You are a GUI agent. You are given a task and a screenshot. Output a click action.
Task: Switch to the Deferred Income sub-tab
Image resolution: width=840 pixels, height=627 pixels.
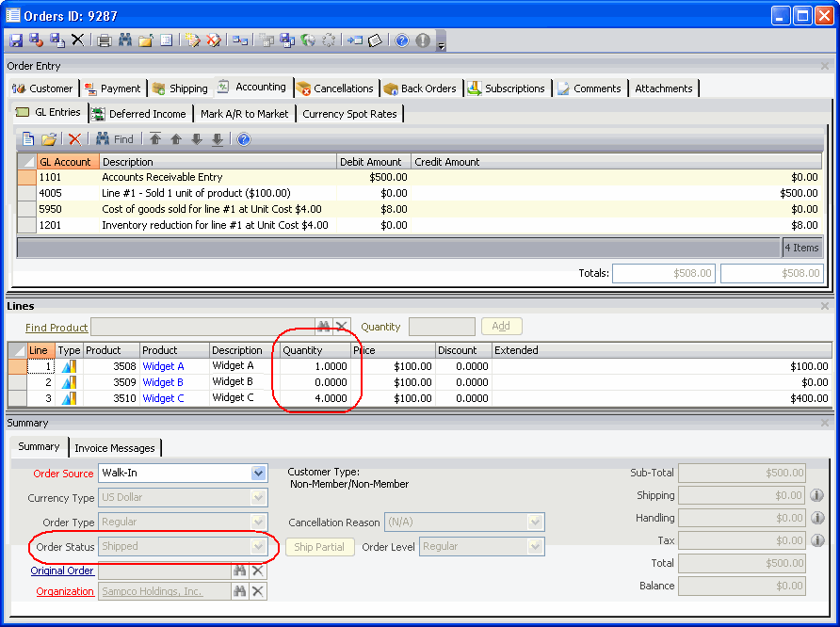(x=138, y=114)
